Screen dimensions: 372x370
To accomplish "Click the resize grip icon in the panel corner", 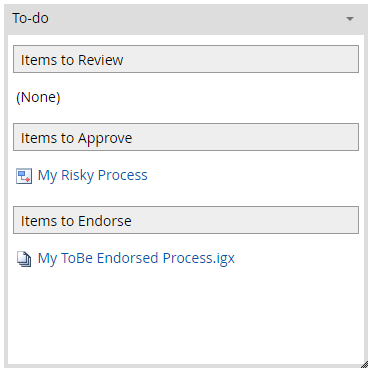I will pos(364,364).
